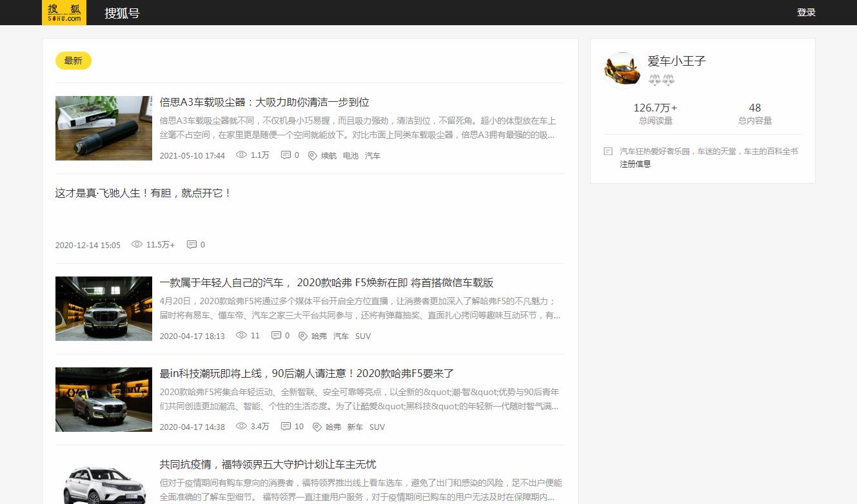857x504 pixels.
Task: Open the 搜狐号 header link
Action: click(x=122, y=13)
